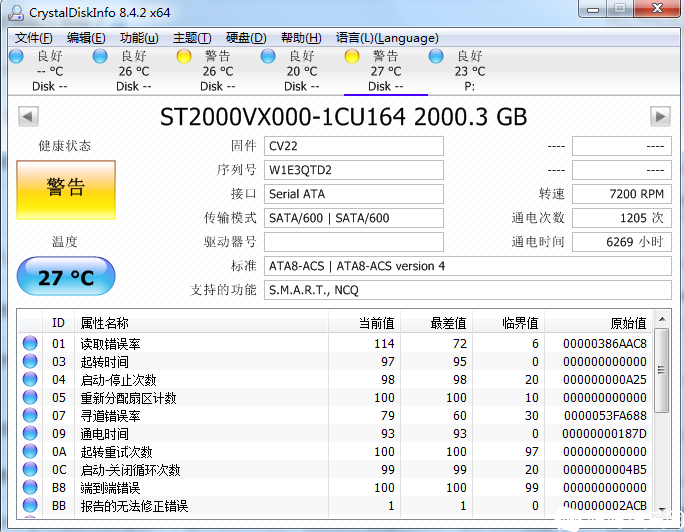Select the 寻道错误率 attribute name
The width and height of the screenshot is (684, 532).
click(110, 416)
